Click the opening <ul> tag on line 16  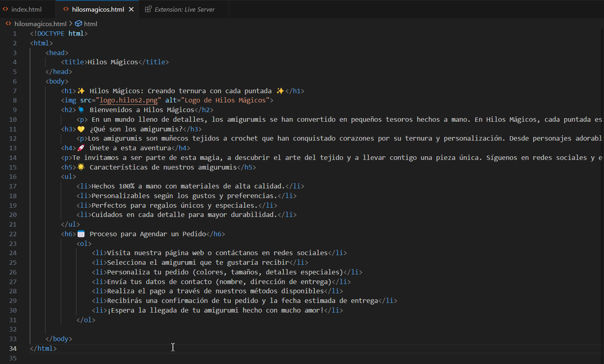pos(68,176)
